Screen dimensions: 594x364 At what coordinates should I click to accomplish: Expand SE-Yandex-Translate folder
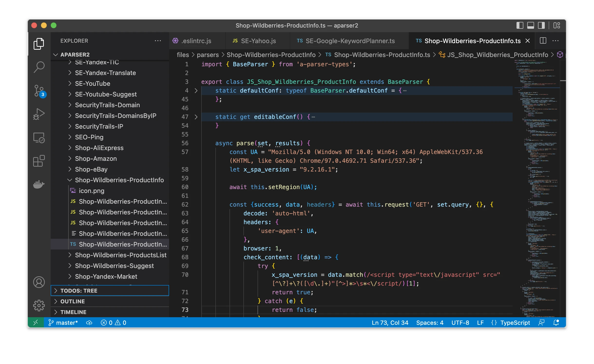pos(110,73)
